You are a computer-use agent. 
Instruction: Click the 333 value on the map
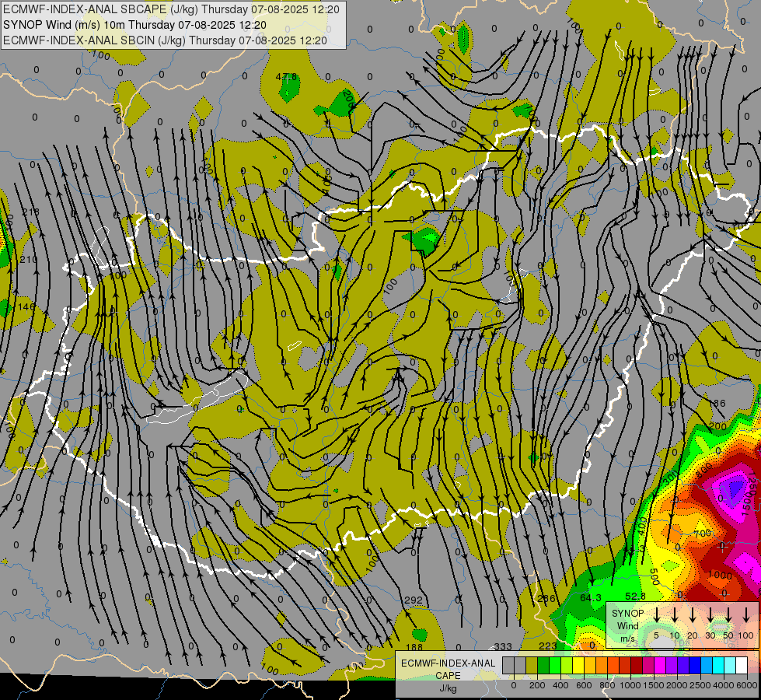503,647
